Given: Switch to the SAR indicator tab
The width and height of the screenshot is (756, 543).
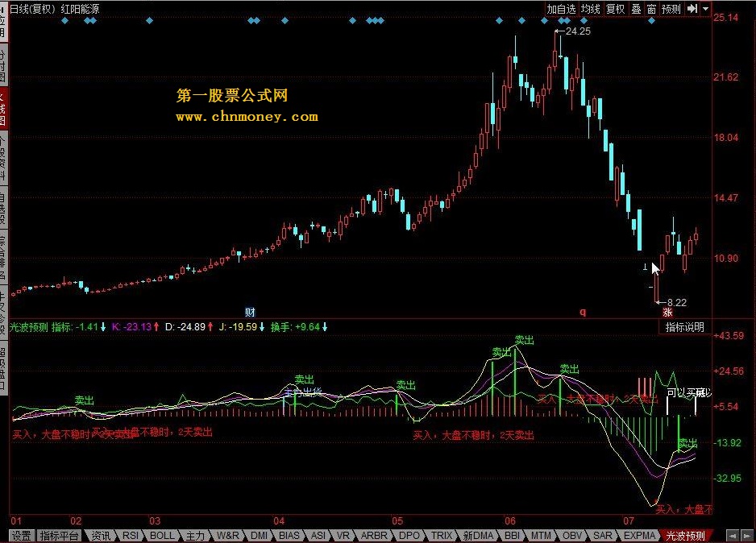Looking at the screenshot, I should (x=603, y=536).
